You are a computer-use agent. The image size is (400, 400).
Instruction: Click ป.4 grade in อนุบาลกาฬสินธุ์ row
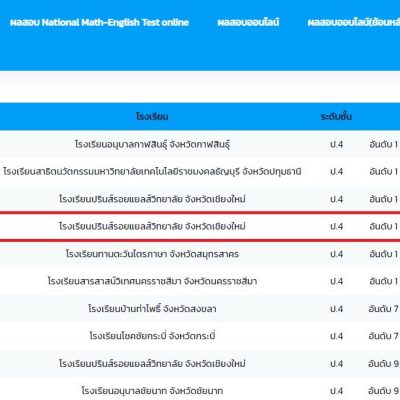point(336,144)
